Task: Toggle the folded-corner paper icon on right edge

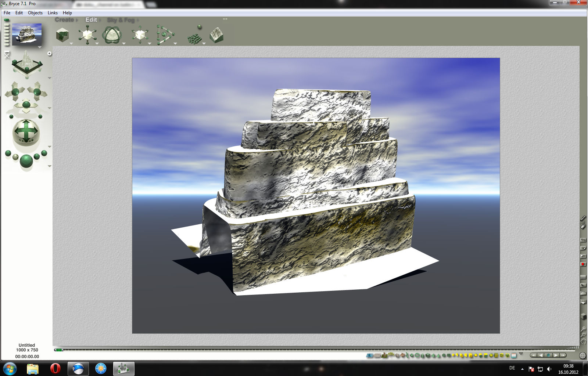Action: (583, 248)
